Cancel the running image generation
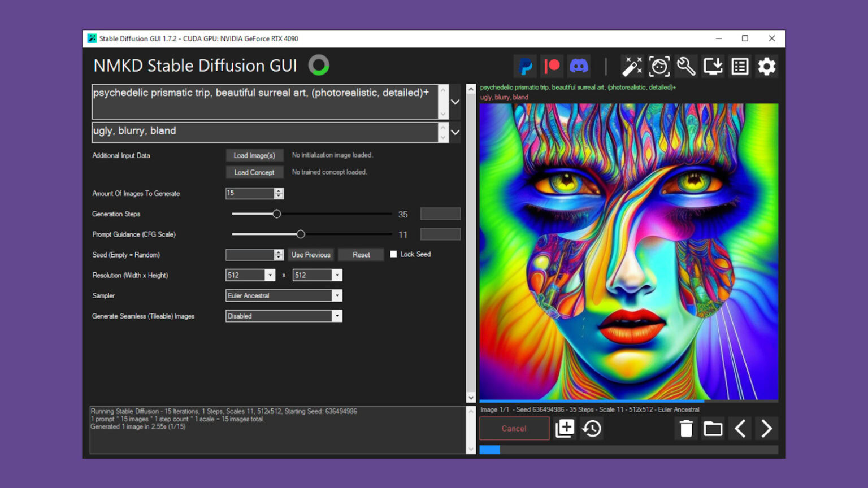The image size is (868, 488). coord(514,429)
